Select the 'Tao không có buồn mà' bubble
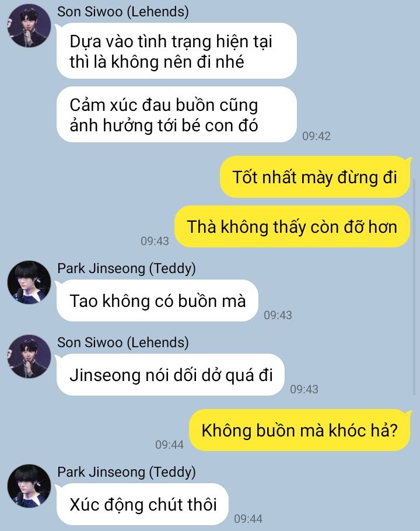 tap(157, 301)
